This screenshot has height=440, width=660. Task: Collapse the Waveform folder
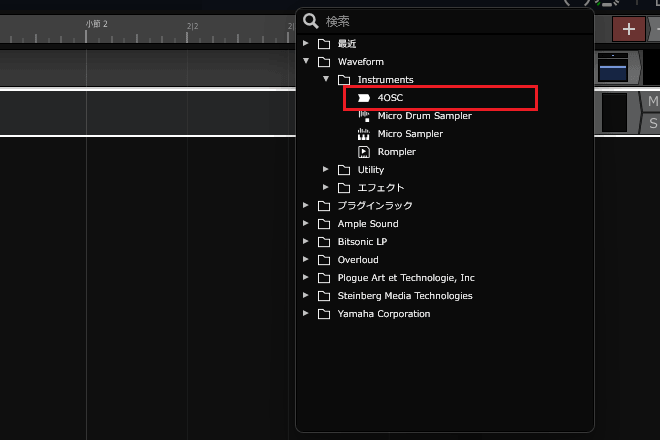pyautogui.click(x=307, y=61)
